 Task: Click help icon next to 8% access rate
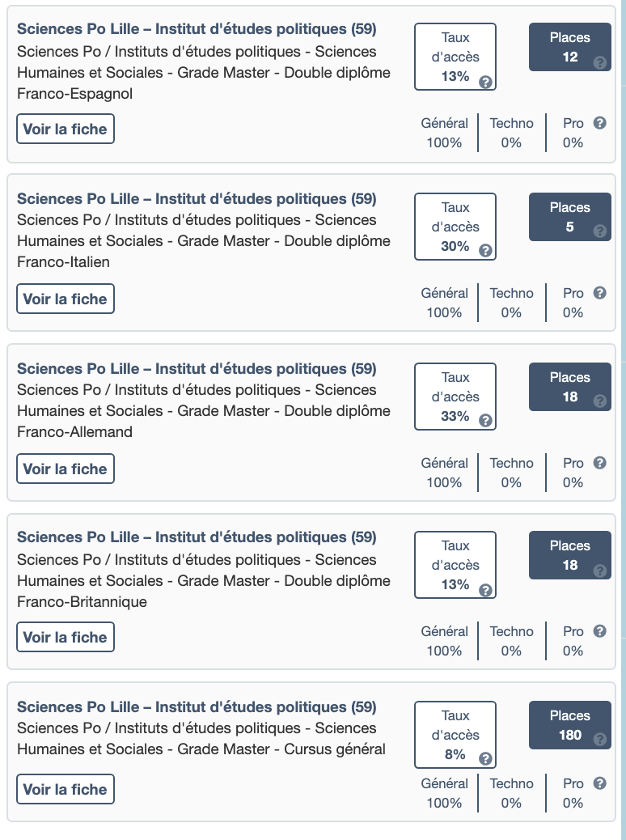coord(485,758)
